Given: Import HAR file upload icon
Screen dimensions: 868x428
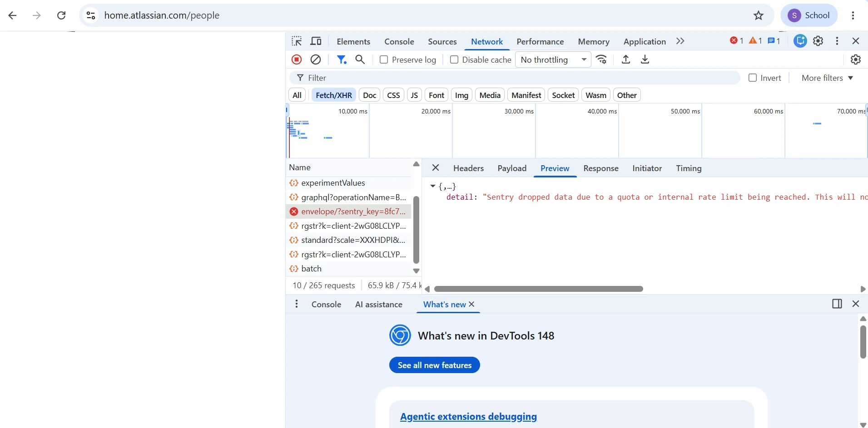Looking at the screenshot, I should (626, 59).
